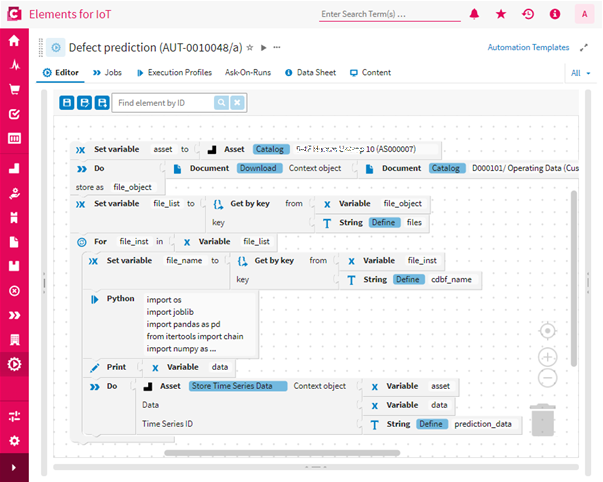Open the Automation Templates link
The image size is (603, 482).
528,47
